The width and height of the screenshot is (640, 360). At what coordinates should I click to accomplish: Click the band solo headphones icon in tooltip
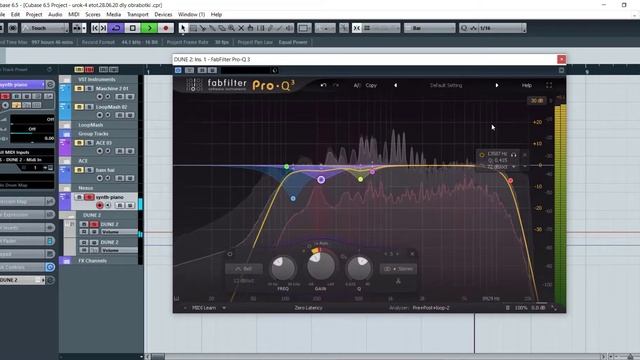point(513,155)
